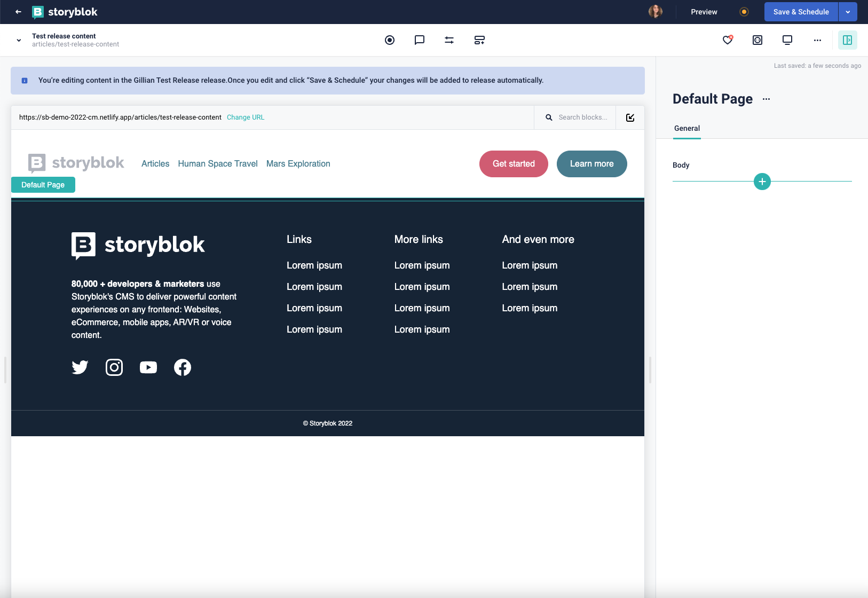Viewport: 868px width, 598px height.
Task: Open the config sliders icon
Action: coord(449,40)
